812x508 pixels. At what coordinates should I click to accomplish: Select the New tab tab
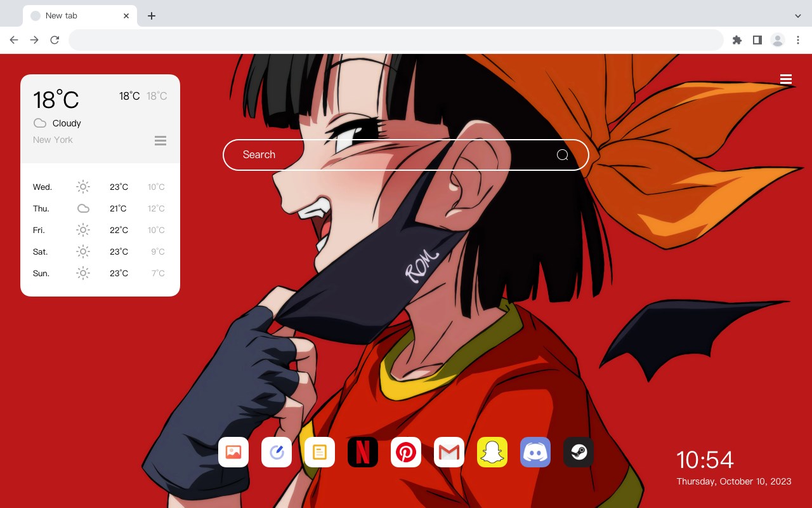[x=79, y=16]
